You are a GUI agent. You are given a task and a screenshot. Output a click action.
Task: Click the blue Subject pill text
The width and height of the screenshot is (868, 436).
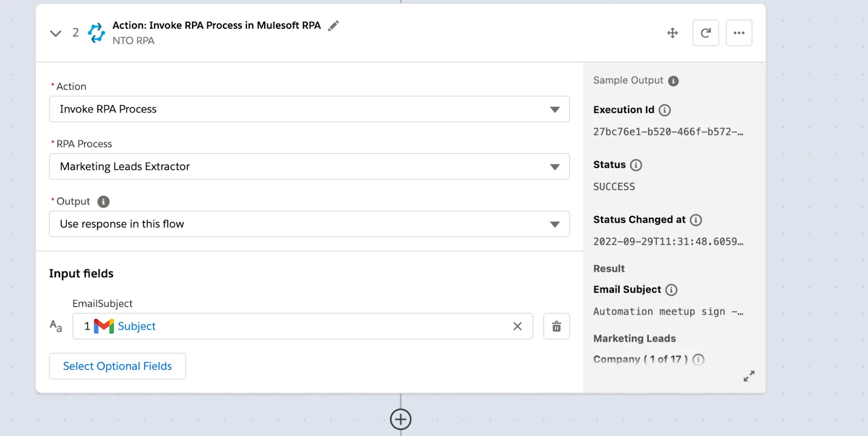pos(137,326)
